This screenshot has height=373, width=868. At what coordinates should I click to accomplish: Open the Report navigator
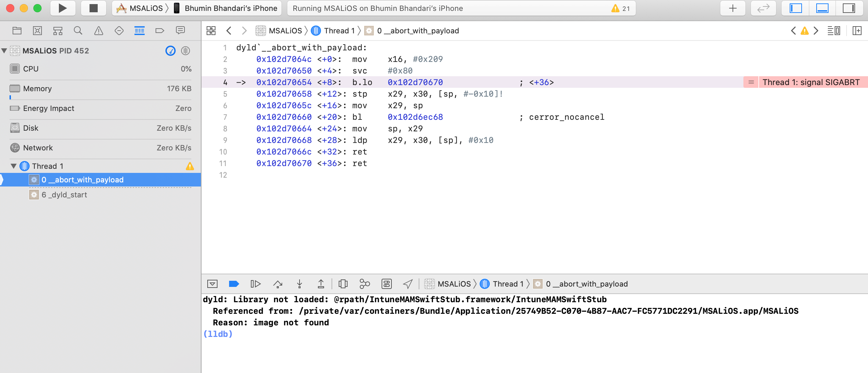pyautogui.click(x=180, y=30)
